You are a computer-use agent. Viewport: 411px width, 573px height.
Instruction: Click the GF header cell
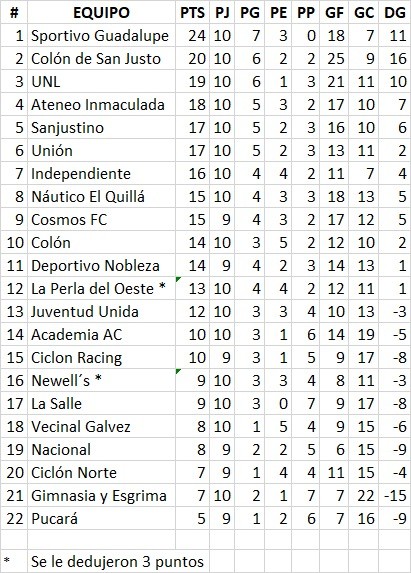[x=334, y=13]
